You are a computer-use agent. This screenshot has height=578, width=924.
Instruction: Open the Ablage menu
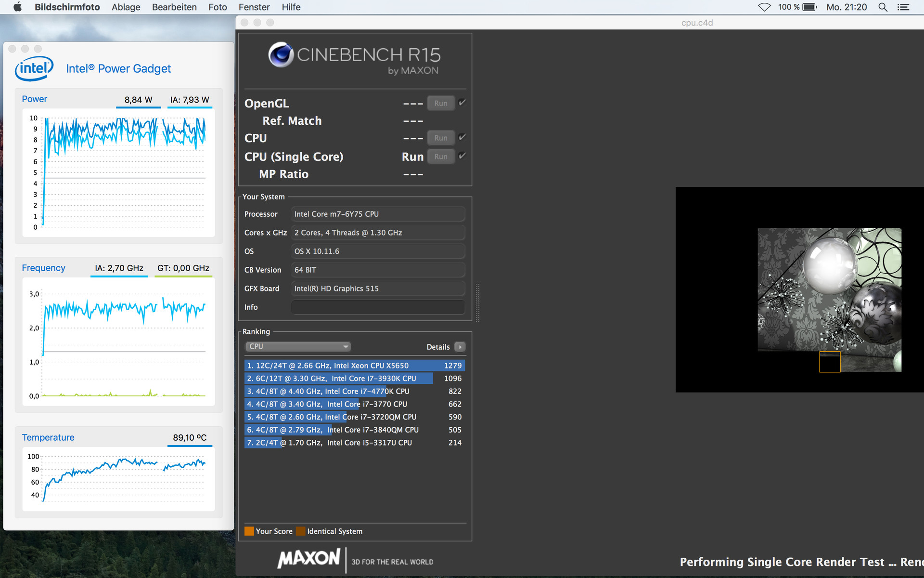coord(126,7)
